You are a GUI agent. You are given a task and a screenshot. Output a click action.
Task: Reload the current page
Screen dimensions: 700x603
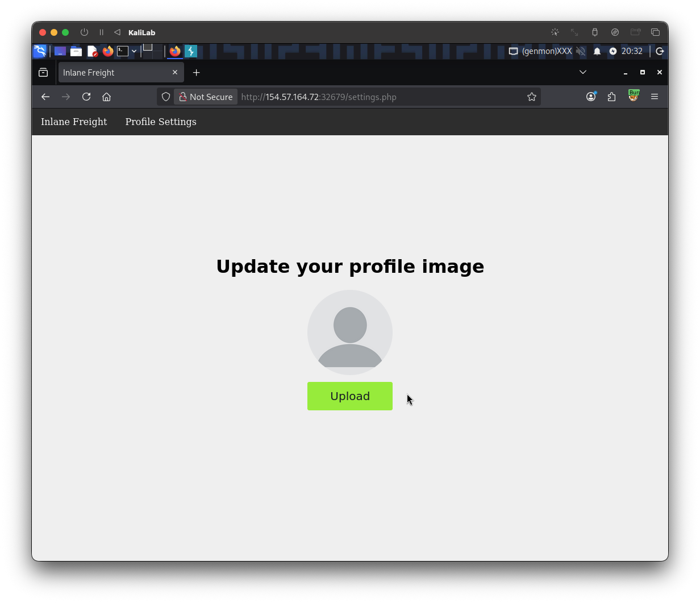pyautogui.click(x=86, y=97)
